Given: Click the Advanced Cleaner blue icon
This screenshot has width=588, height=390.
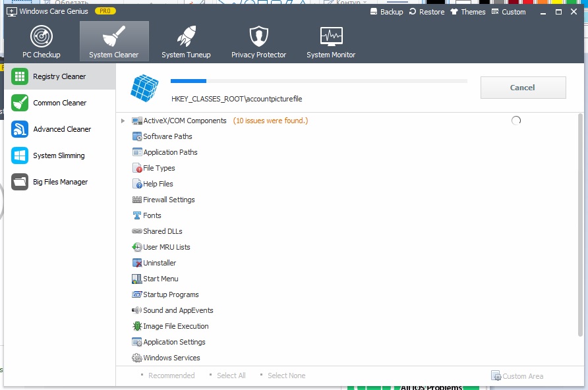Looking at the screenshot, I should coord(20,129).
